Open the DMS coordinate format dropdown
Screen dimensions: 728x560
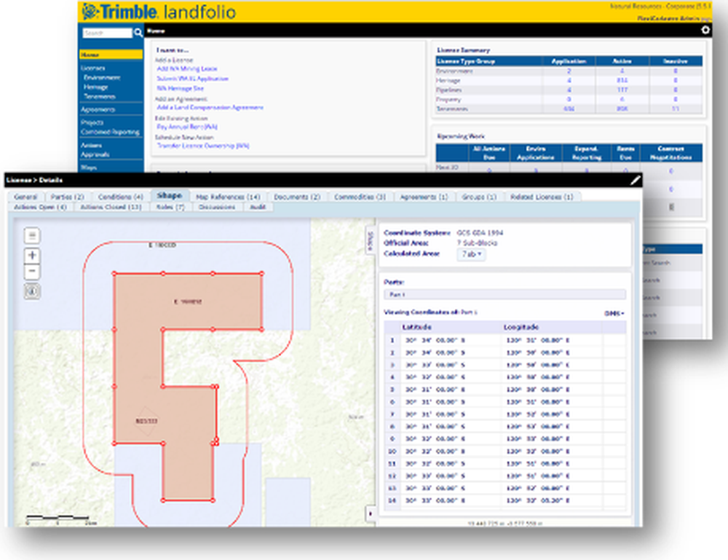pos(614,313)
